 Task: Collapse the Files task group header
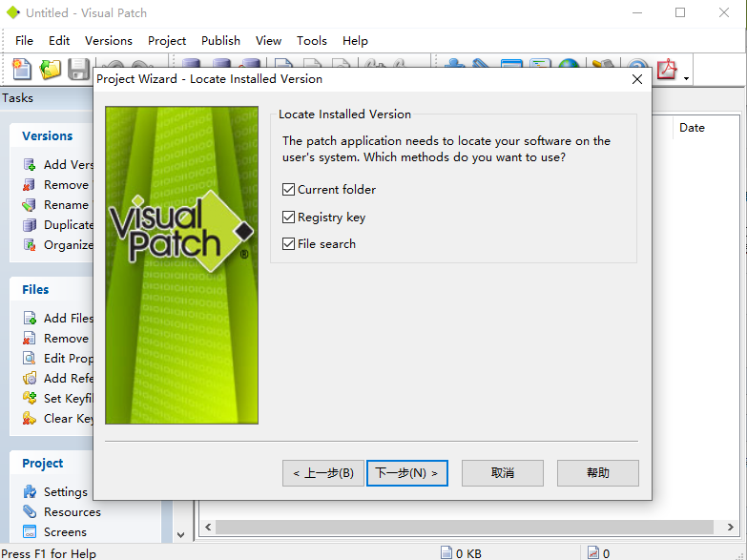(x=52, y=289)
